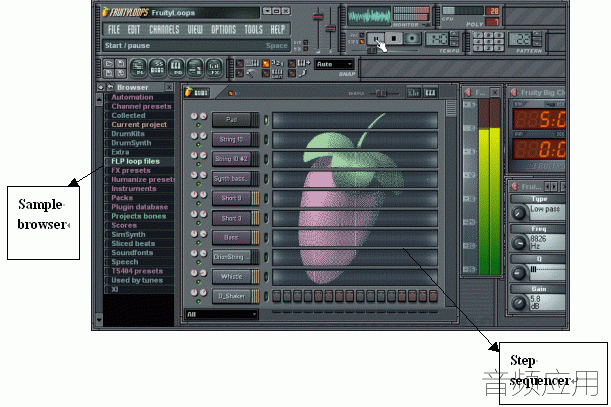Open the CHANNELS menu
Viewport: 611px width, 407px height.
(164, 30)
